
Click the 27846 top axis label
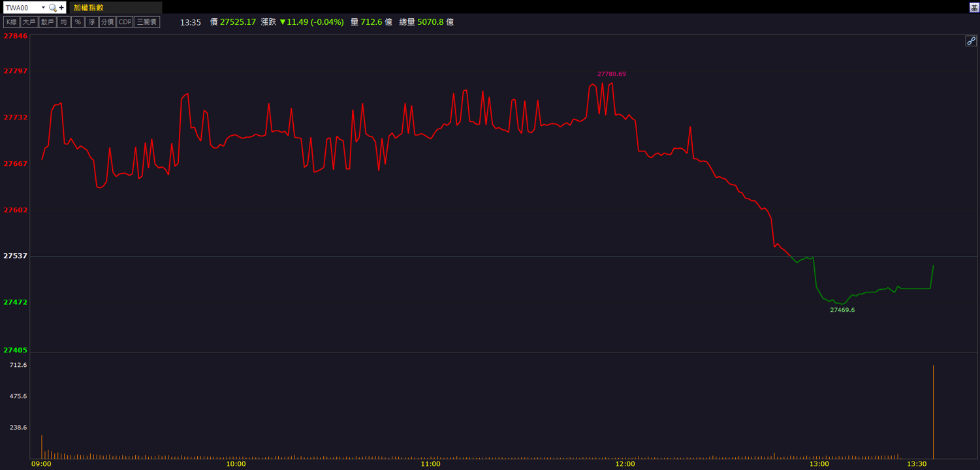(x=16, y=37)
